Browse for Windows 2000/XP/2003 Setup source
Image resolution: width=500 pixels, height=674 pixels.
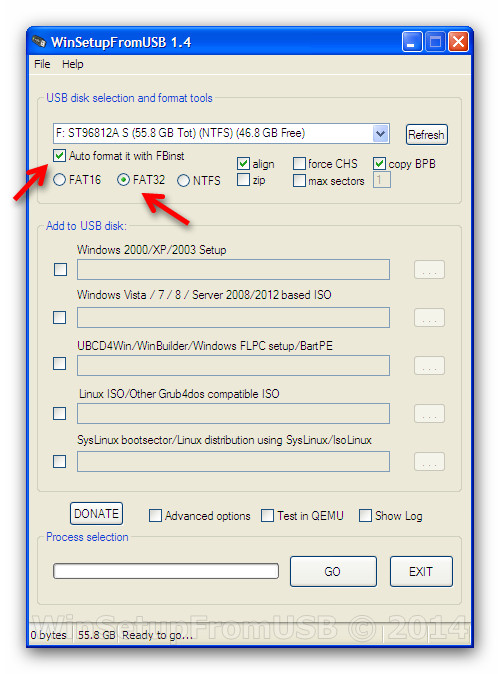coord(429,270)
